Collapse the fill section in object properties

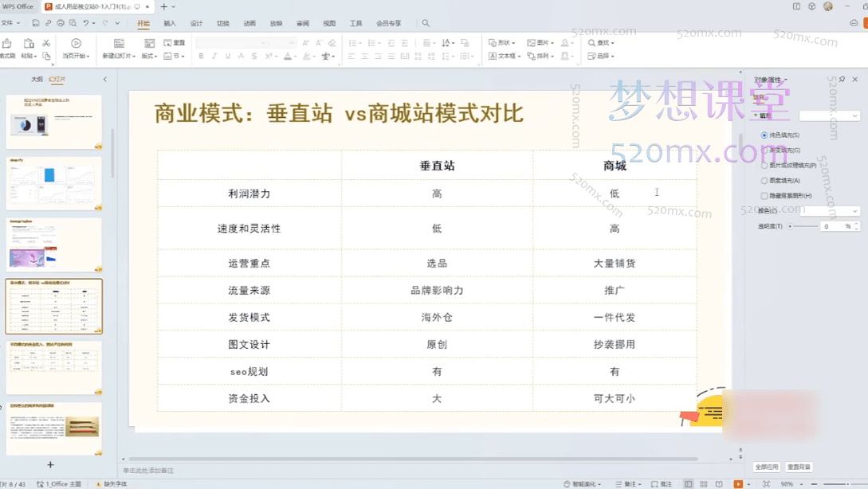(x=755, y=115)
